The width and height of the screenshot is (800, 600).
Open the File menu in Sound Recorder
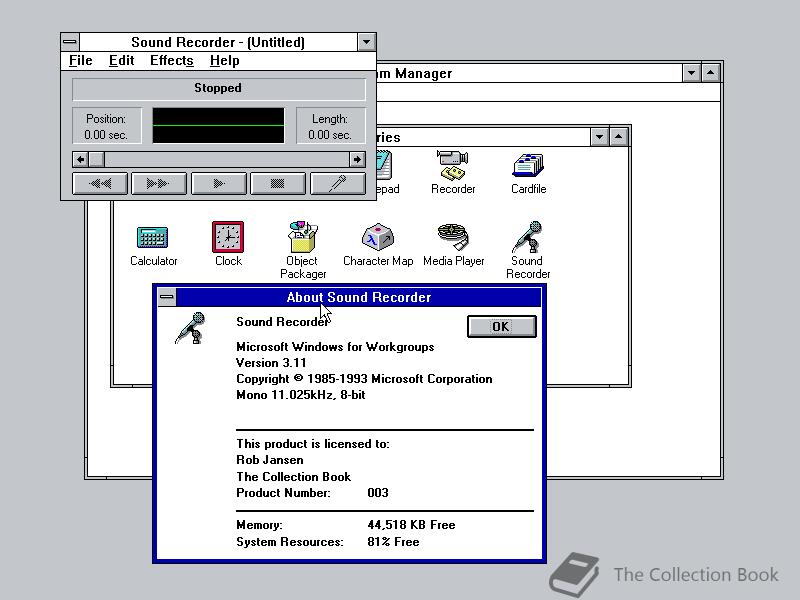(81, 61)
